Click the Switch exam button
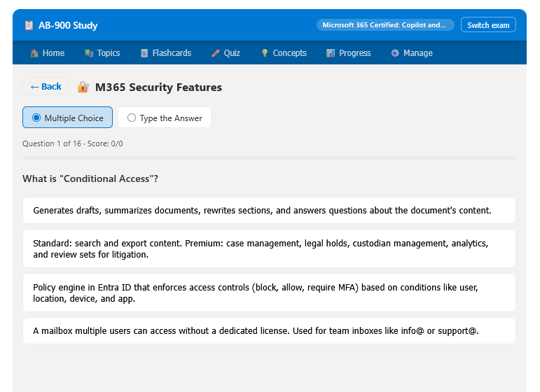This screenshot has width=540, height=392. click(x=488, y=25)
